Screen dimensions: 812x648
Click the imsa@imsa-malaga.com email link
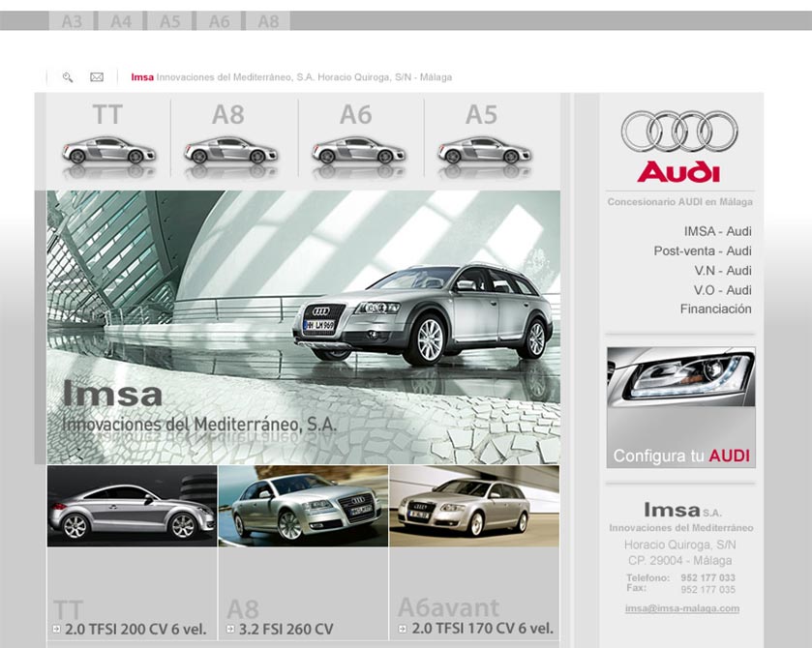pyautogui.click(x=682, y=608)
